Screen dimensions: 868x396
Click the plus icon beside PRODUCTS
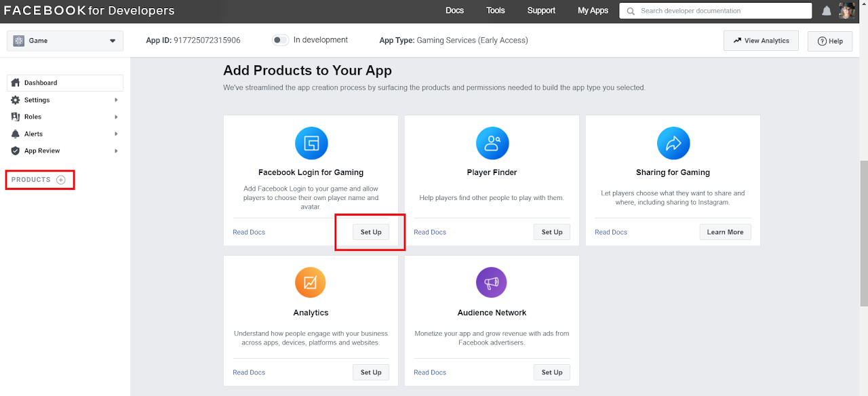tap(61, 180)
